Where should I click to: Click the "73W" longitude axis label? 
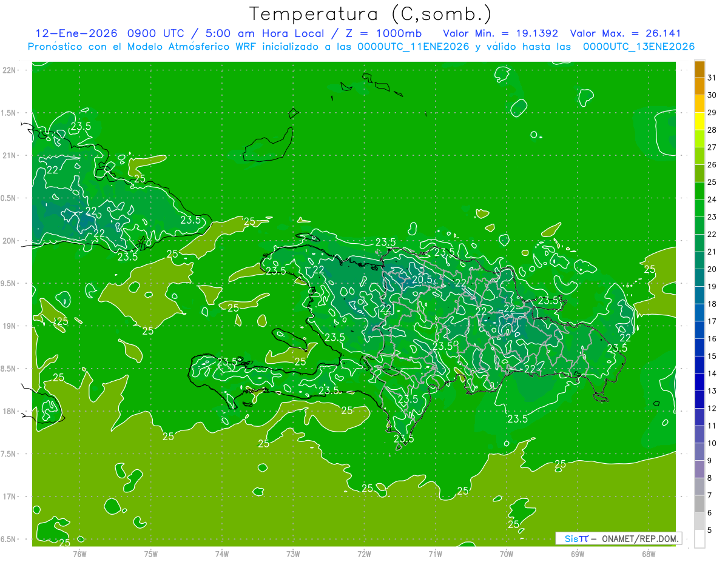[x=293, y=554]
